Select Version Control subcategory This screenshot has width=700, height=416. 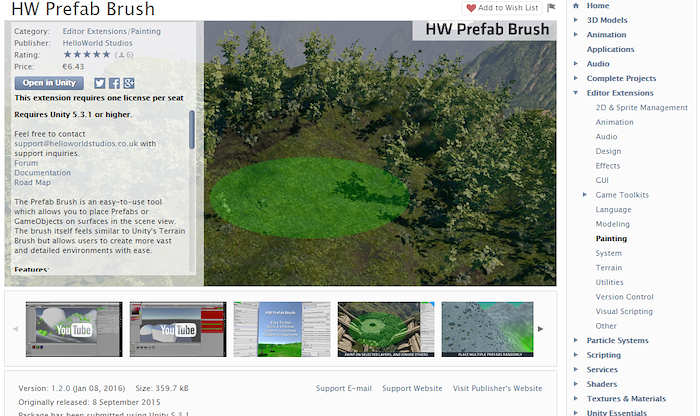coord(624,297)
